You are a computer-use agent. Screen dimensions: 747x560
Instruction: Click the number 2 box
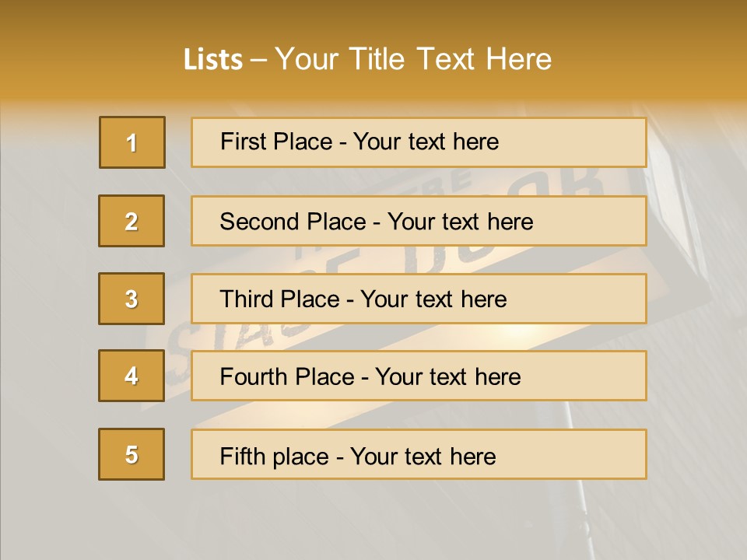coord(132,221)
